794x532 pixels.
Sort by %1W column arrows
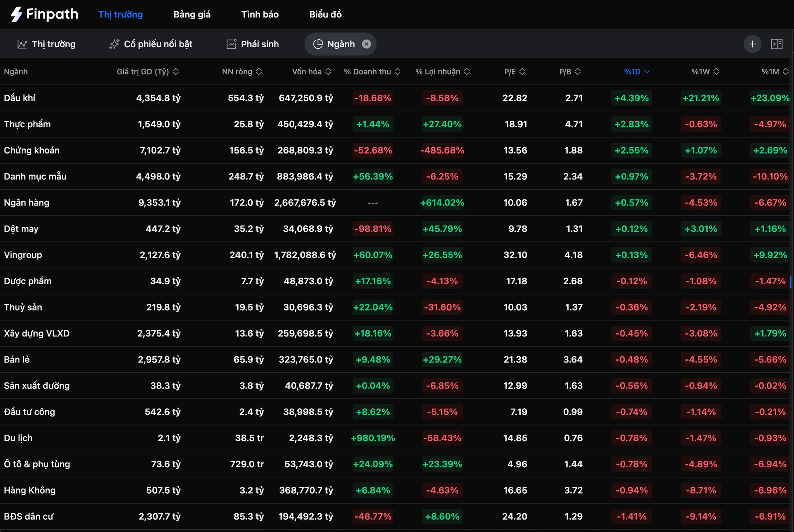(716, 72)
